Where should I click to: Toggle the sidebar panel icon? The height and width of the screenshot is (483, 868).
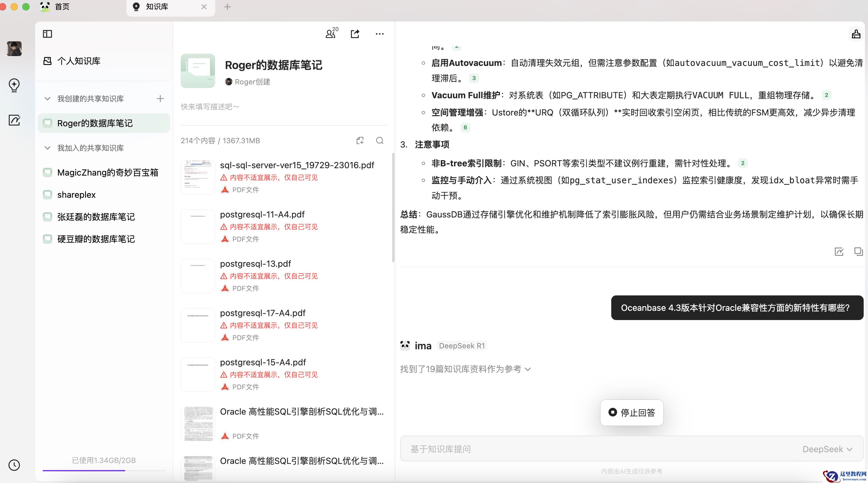point(47,34)
